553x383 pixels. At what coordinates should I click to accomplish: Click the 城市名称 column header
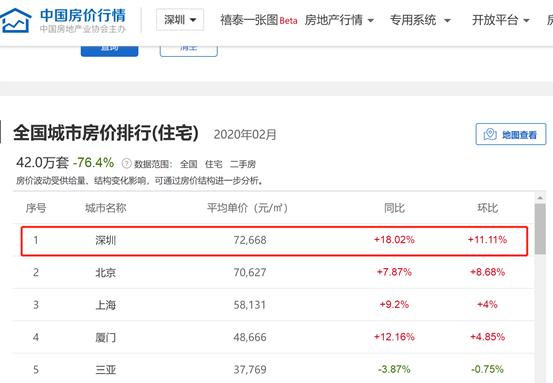coord(105,208)
